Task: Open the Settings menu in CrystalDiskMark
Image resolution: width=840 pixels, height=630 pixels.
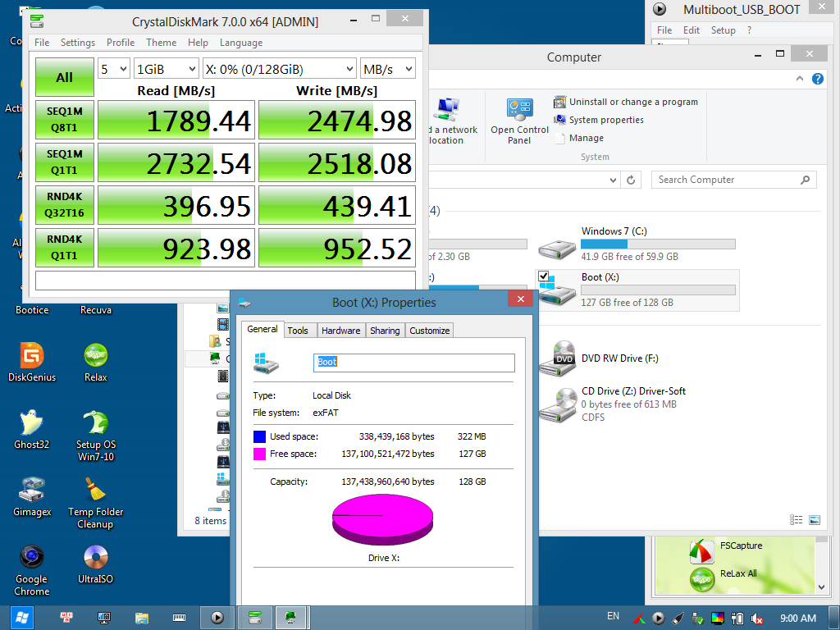Action: click(x=78, y=43)
